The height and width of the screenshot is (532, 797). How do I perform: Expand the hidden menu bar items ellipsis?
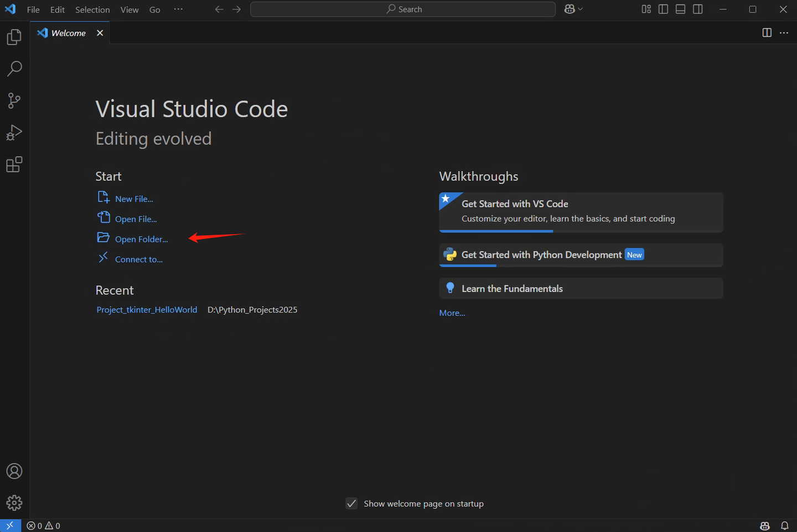point(178,9)
